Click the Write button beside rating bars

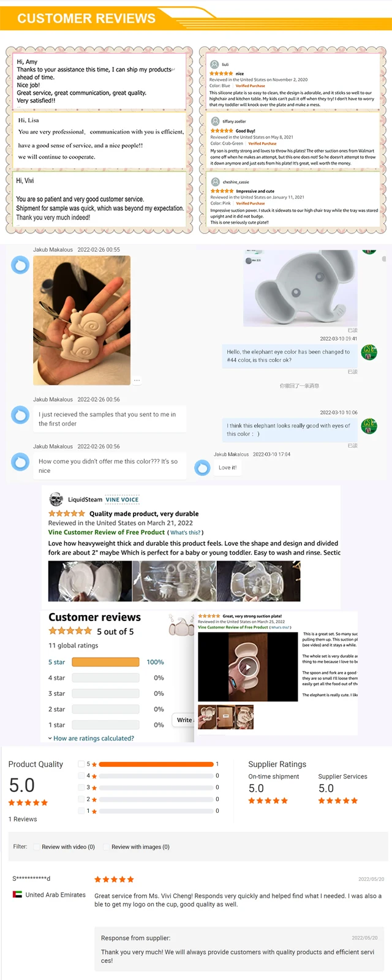(184, 720)
